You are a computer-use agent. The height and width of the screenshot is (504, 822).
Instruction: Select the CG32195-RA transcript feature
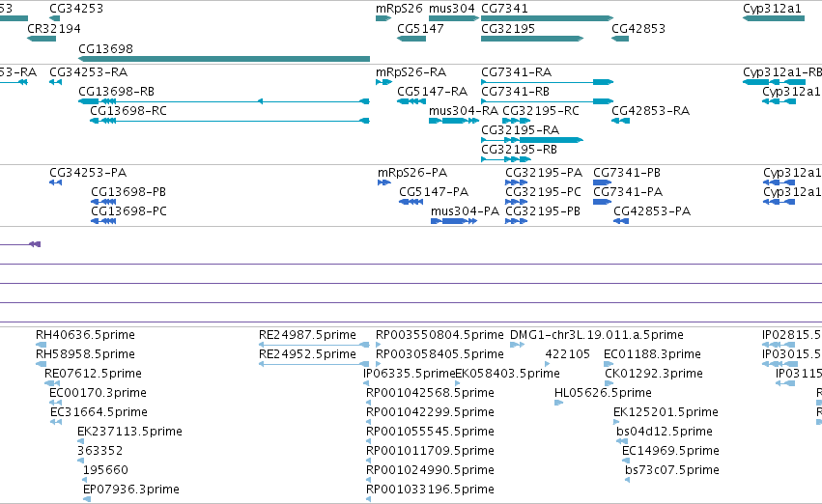coord(532,140)
